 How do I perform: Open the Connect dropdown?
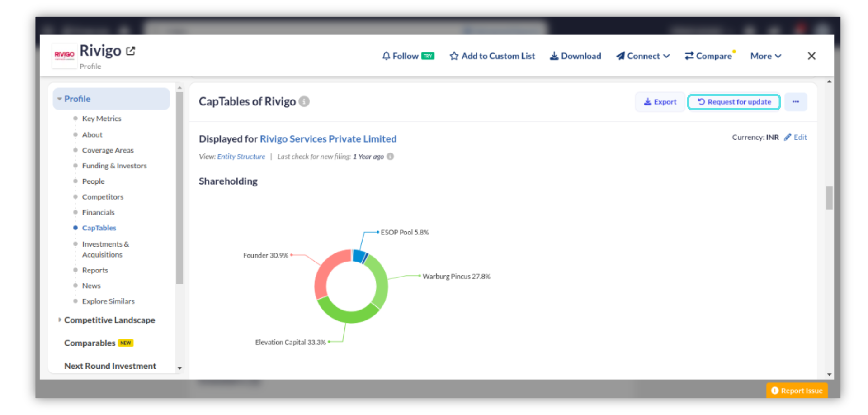pos(642,56)
